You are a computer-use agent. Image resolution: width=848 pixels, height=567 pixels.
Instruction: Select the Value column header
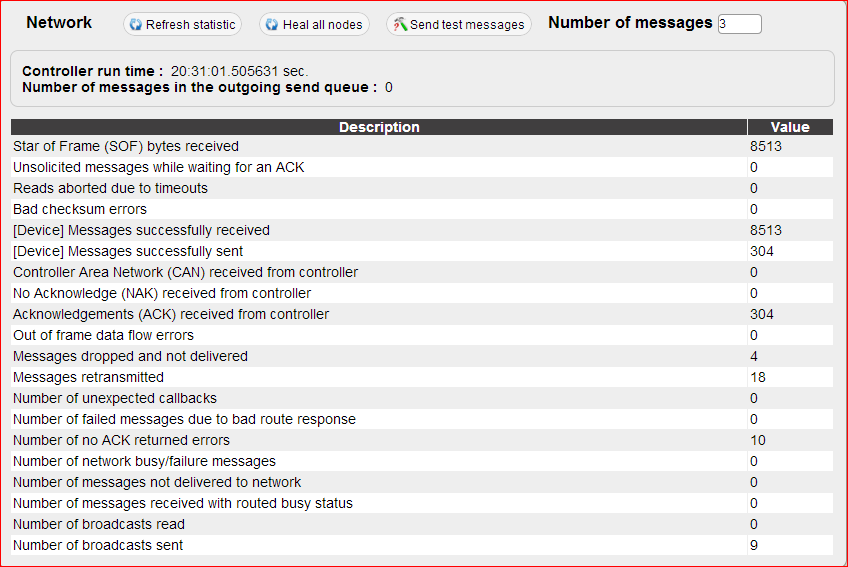[x=790, y=127]
